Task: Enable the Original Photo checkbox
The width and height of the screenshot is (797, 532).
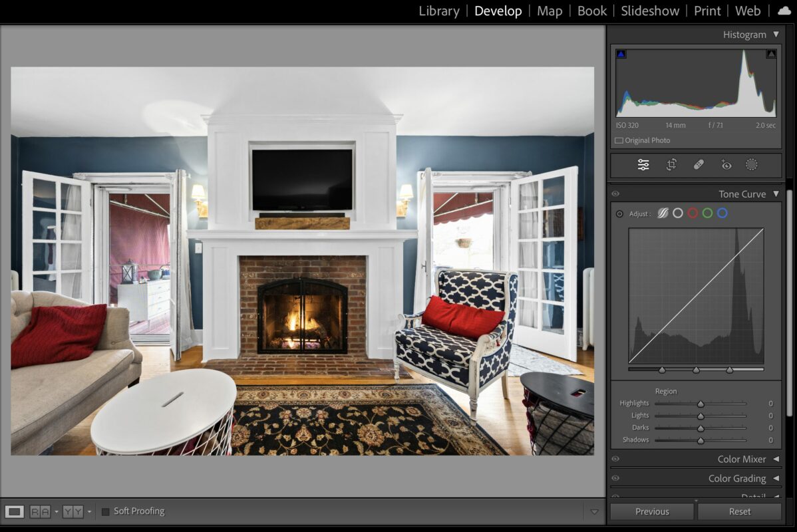Action: [619, 140]
